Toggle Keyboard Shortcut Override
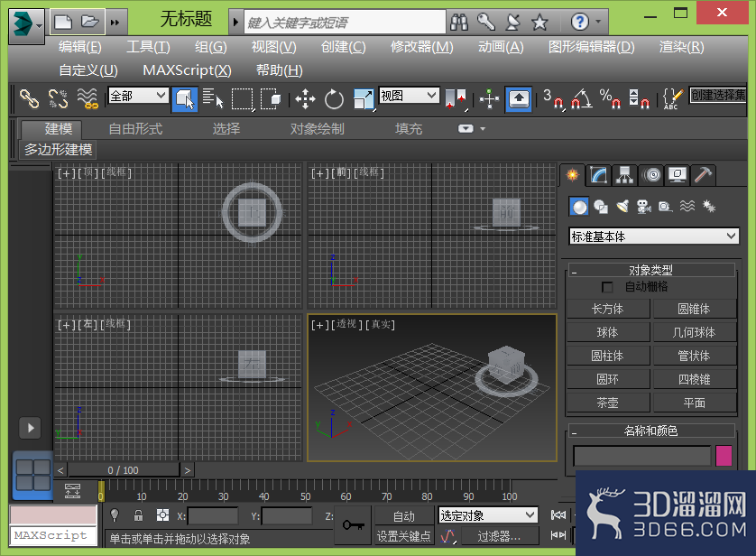 [x=519, y=99]
